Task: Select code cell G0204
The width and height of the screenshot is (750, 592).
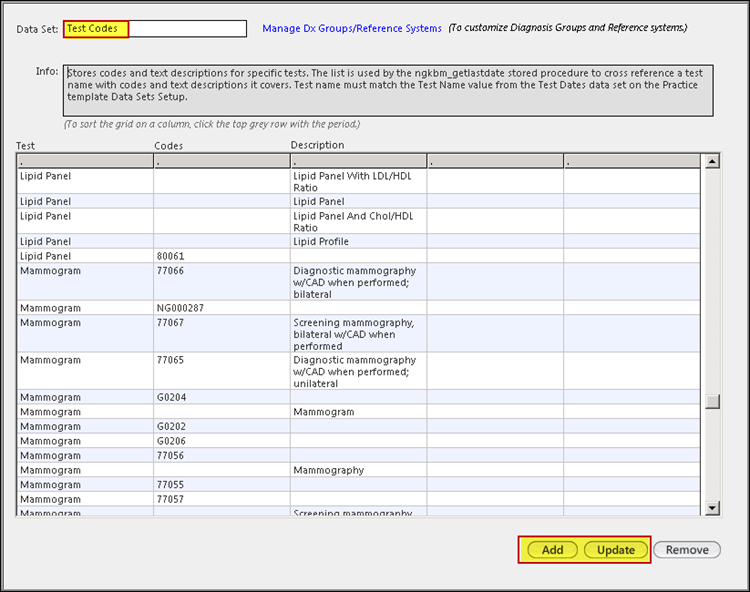Action: click(222, 397)
